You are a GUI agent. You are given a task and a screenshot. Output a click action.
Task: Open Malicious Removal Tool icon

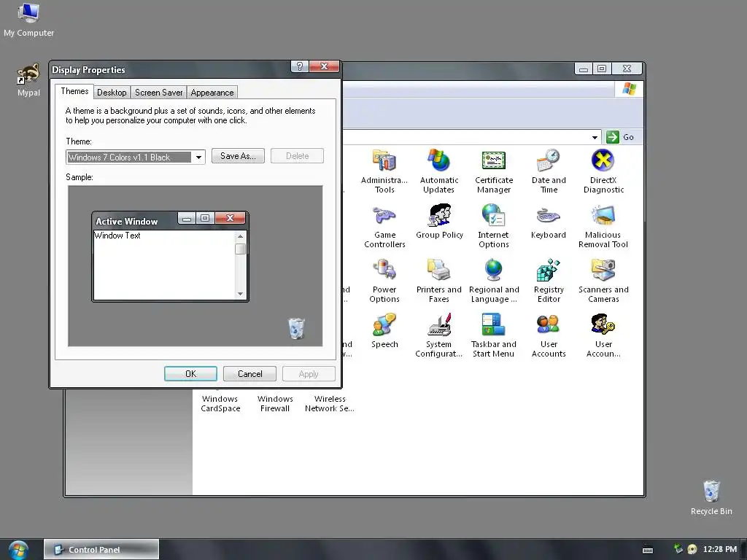coord(603,226)
